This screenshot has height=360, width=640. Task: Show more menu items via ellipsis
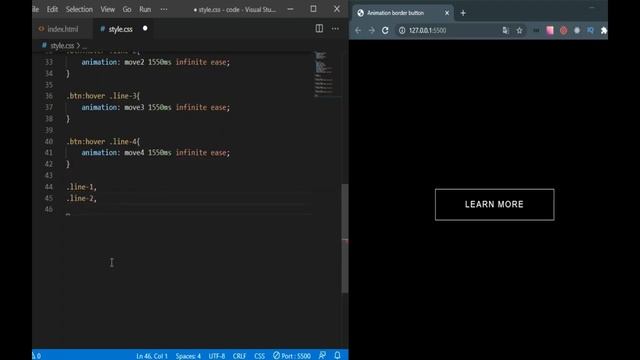tap(164, 9)
